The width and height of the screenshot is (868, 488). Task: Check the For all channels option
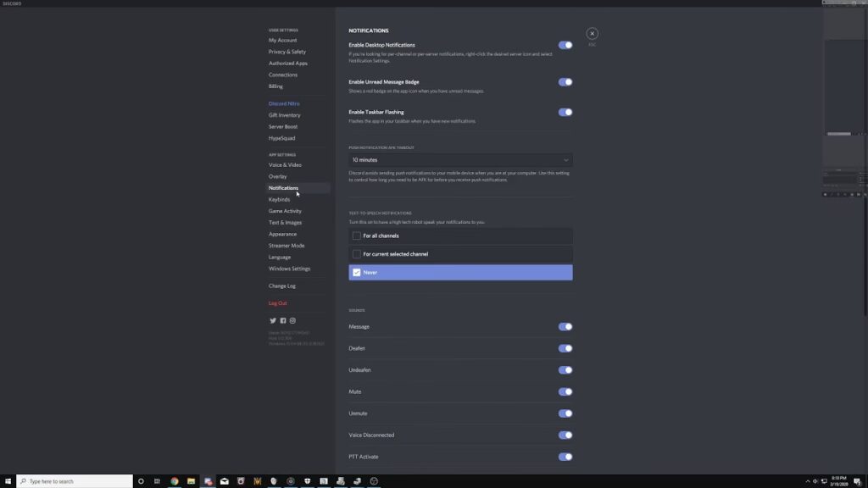(357, 236)
